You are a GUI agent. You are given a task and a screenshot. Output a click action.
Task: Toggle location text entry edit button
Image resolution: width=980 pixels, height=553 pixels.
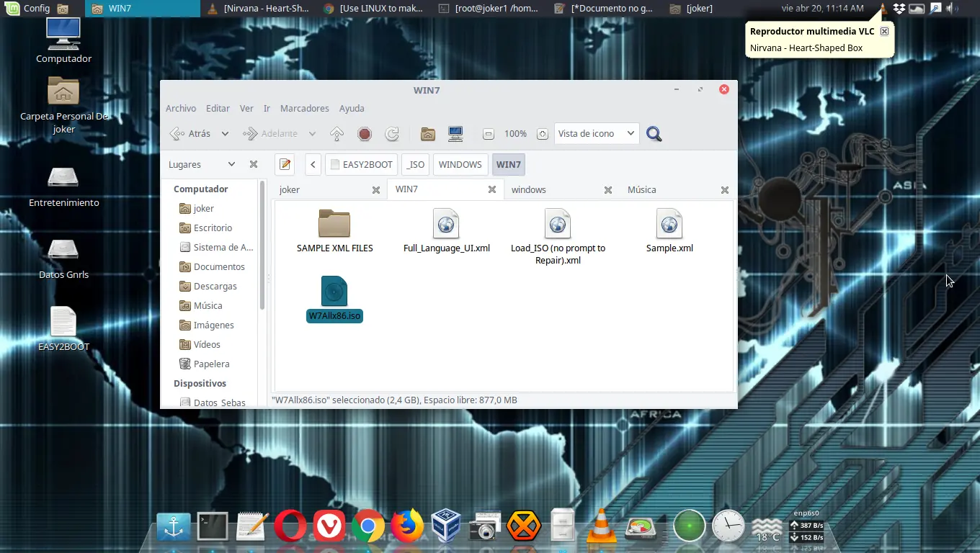(x=285, y=164)
